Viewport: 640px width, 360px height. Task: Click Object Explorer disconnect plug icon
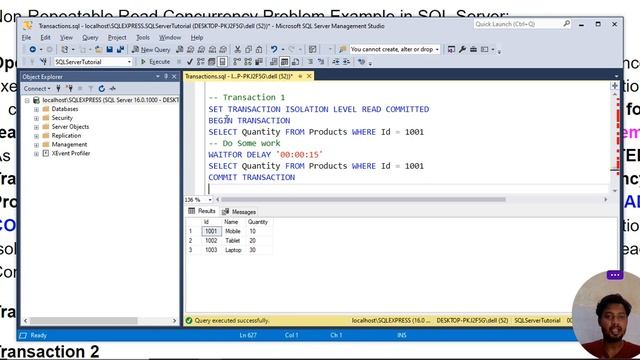coord(69,88)
